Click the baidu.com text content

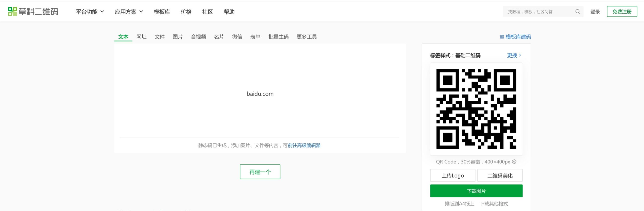click(x=260, y=94)
